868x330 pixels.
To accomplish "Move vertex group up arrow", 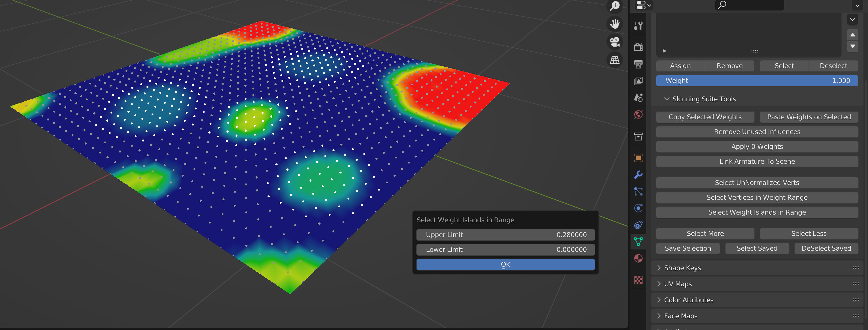I will [x=852, y=35].
